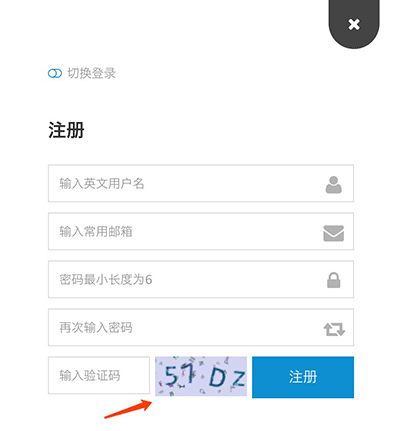Click the blue switch-login toggle icon

point(55,73)
